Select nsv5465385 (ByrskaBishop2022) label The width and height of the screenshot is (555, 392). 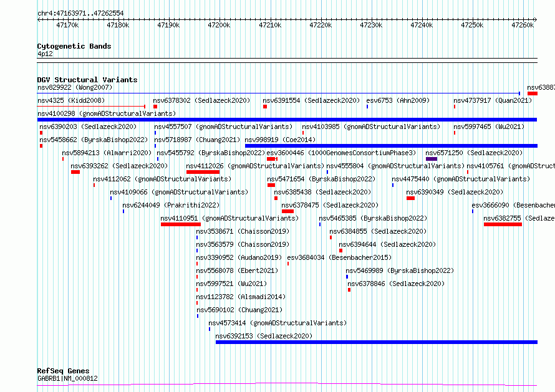[x=373, y=218]
